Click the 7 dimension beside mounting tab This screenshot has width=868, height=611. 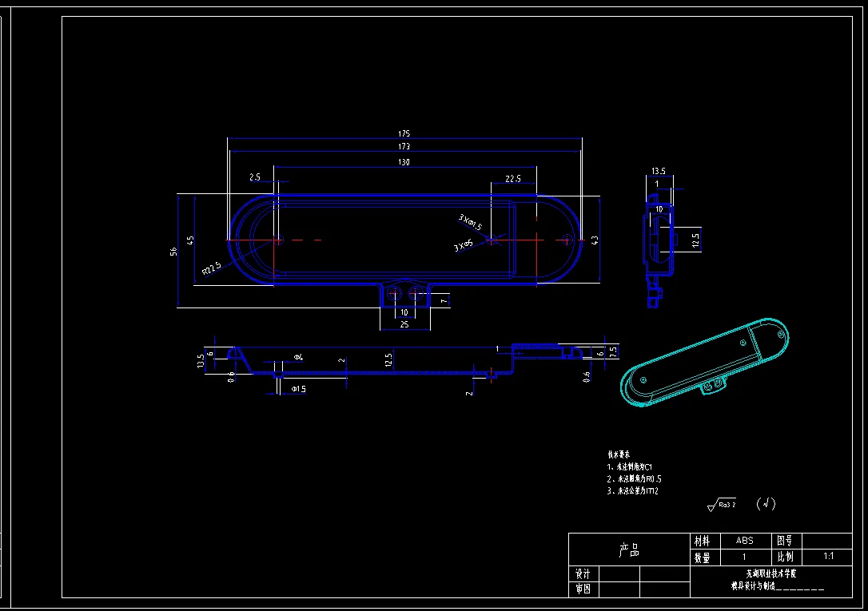[444, 301]
